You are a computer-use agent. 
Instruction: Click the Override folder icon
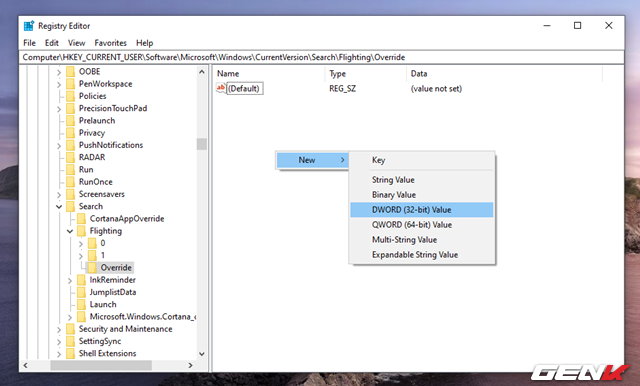pyautogui.click(x=93, y=268)
